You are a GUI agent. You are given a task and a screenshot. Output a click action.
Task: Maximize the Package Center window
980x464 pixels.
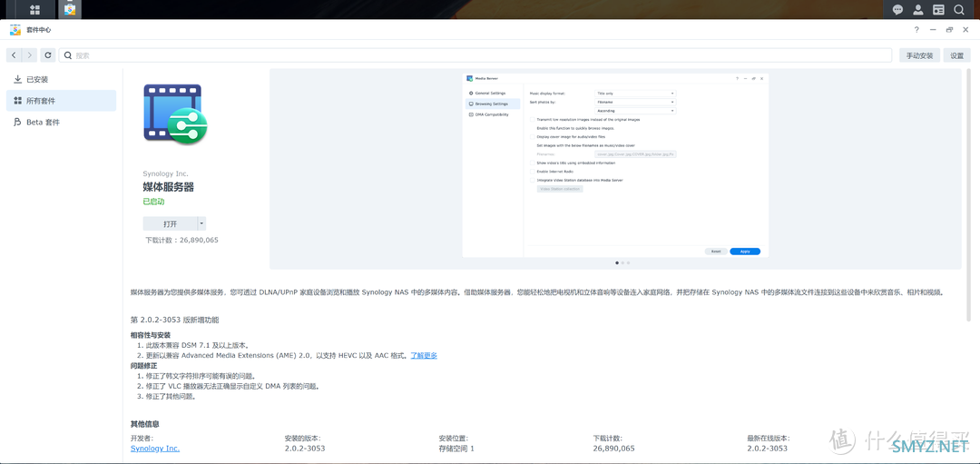coord(949,29)
